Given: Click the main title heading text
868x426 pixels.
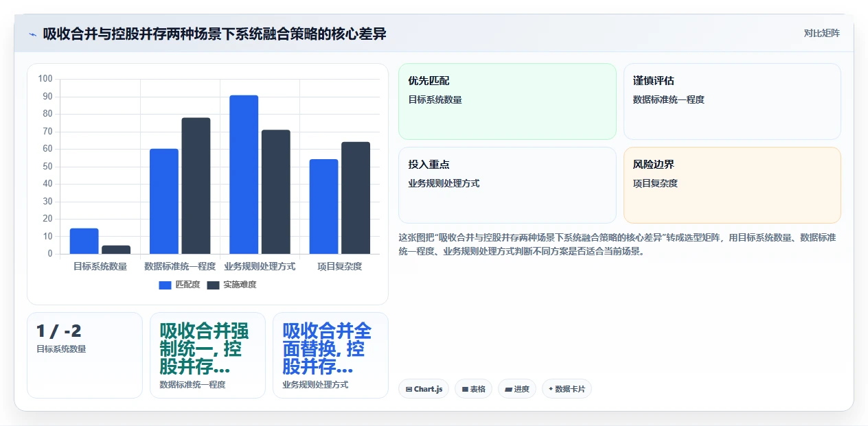Looking at the screenshot, I should click(214, 34).
